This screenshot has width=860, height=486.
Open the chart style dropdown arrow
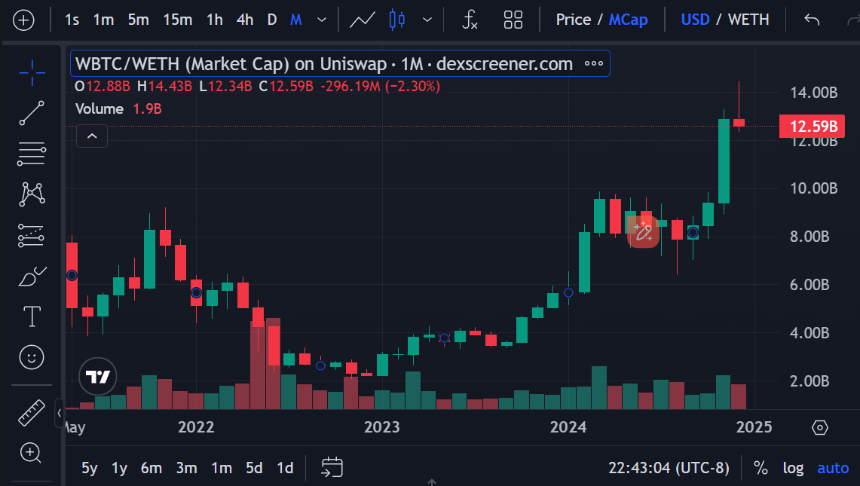click(427, 20)
